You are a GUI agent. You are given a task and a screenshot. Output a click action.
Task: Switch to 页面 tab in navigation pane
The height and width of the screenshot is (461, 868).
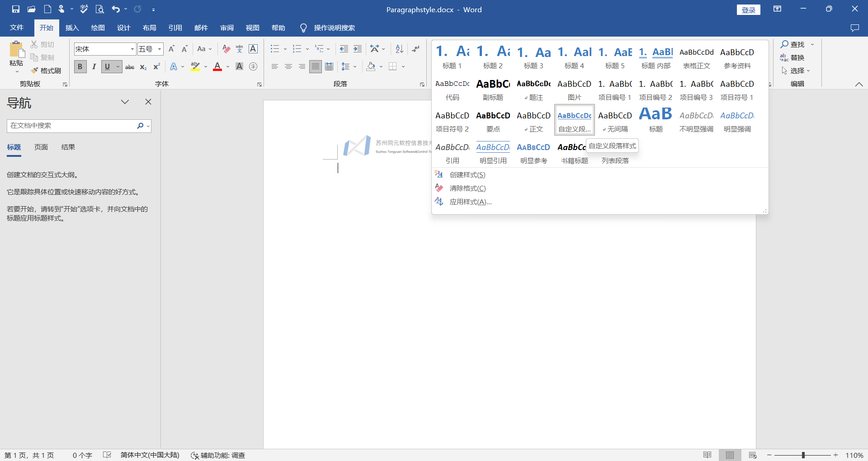[41, 147]
